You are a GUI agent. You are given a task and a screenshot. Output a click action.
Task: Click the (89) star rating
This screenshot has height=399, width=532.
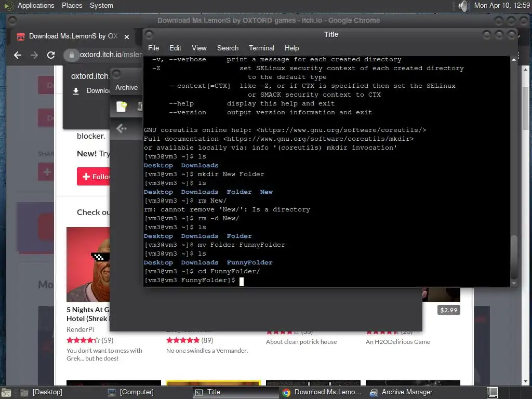pos(190,340)
